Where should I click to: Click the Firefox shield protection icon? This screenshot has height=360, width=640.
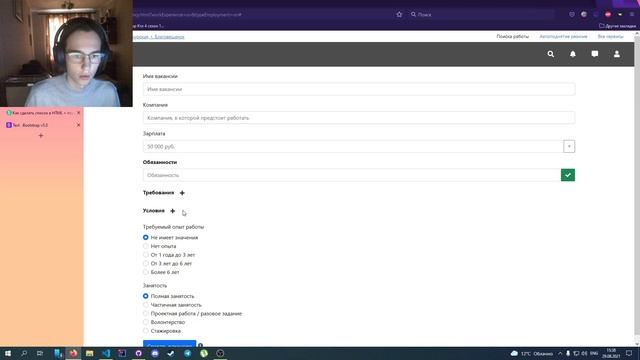tap(572, 14)
